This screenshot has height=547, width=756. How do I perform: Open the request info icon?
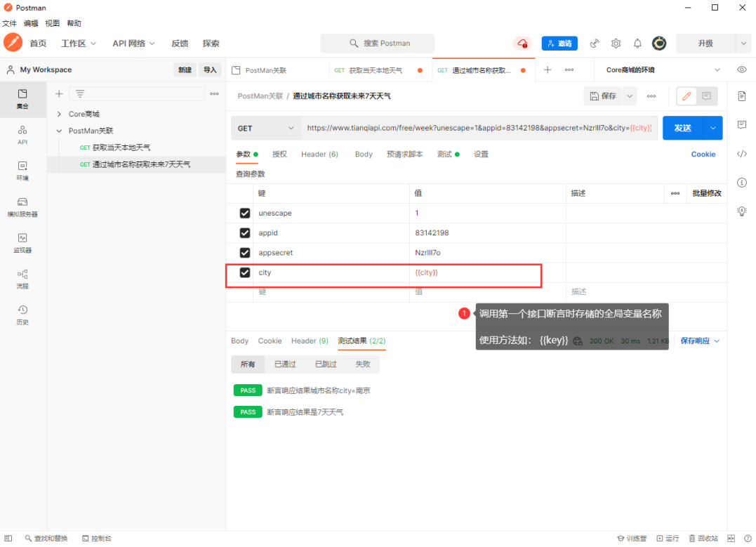pos(742,183)
